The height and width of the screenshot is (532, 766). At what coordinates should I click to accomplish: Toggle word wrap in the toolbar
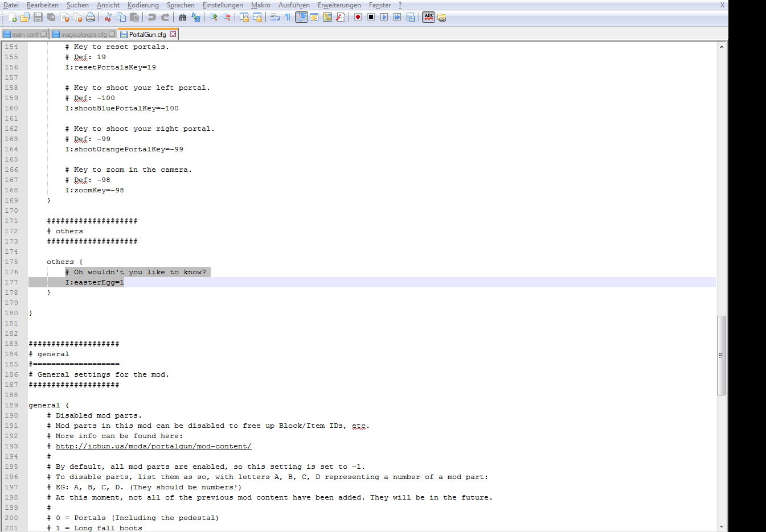coord(275,17)
